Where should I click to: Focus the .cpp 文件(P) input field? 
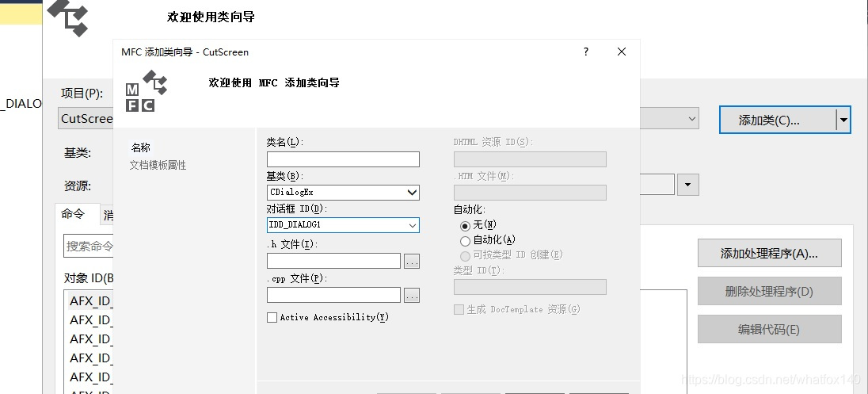(333, 295)
